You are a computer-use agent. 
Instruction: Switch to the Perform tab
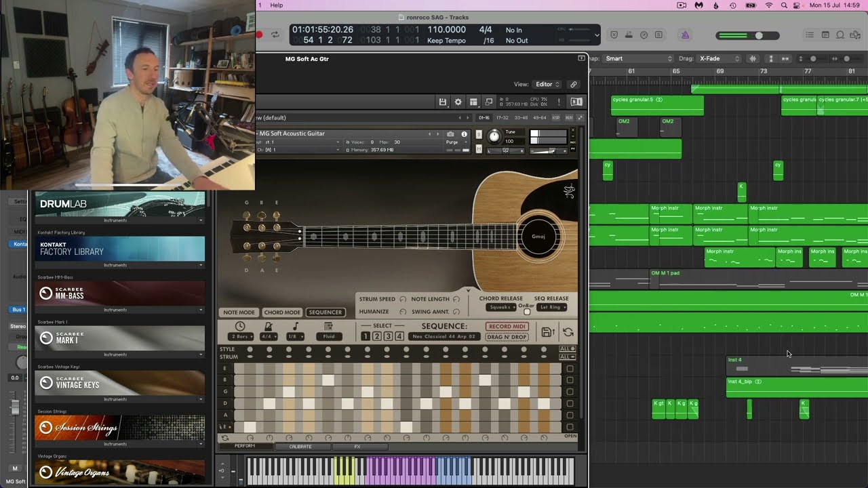245,447
